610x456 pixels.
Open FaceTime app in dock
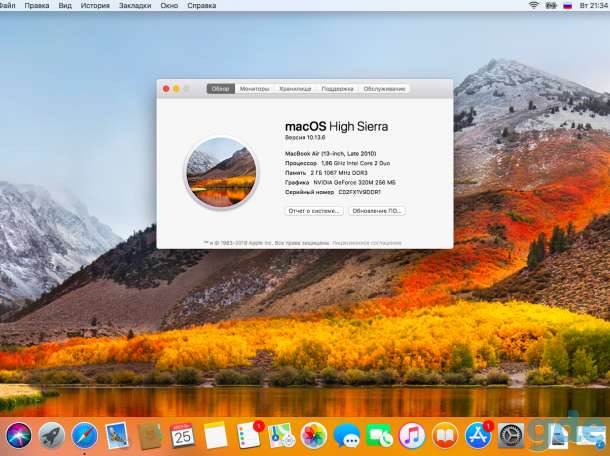[379, 435]
